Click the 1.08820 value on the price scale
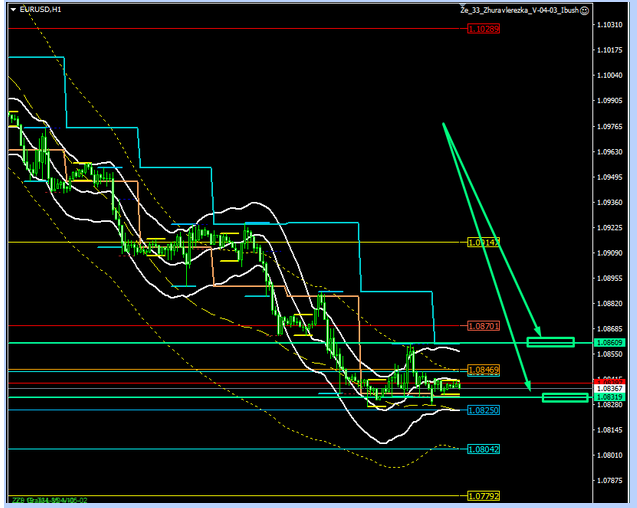This screenshot has width=637, height=508. tap(609, 304)
